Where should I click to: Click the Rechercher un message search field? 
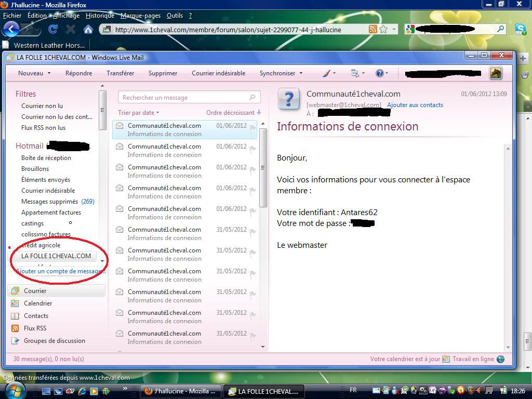(x=184, y=97)
